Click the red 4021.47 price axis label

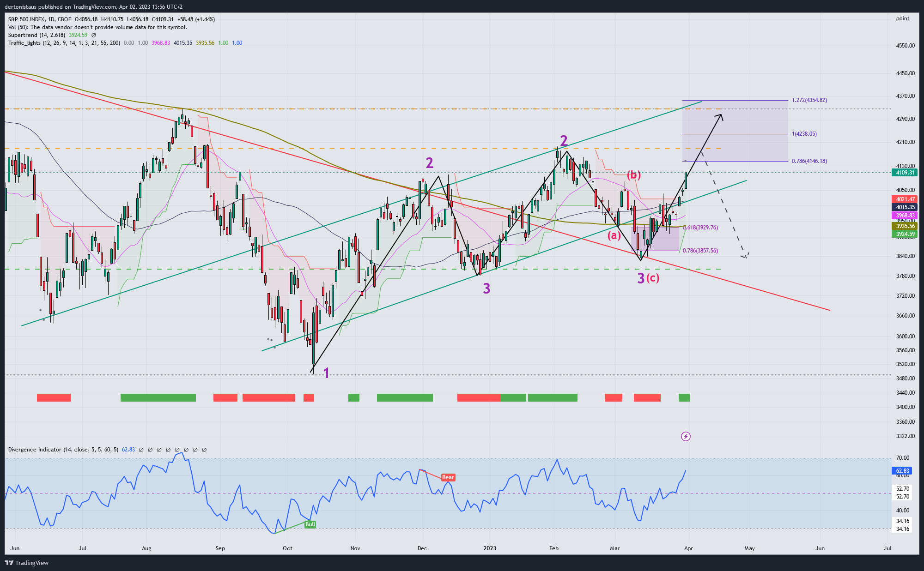point(905,199)
